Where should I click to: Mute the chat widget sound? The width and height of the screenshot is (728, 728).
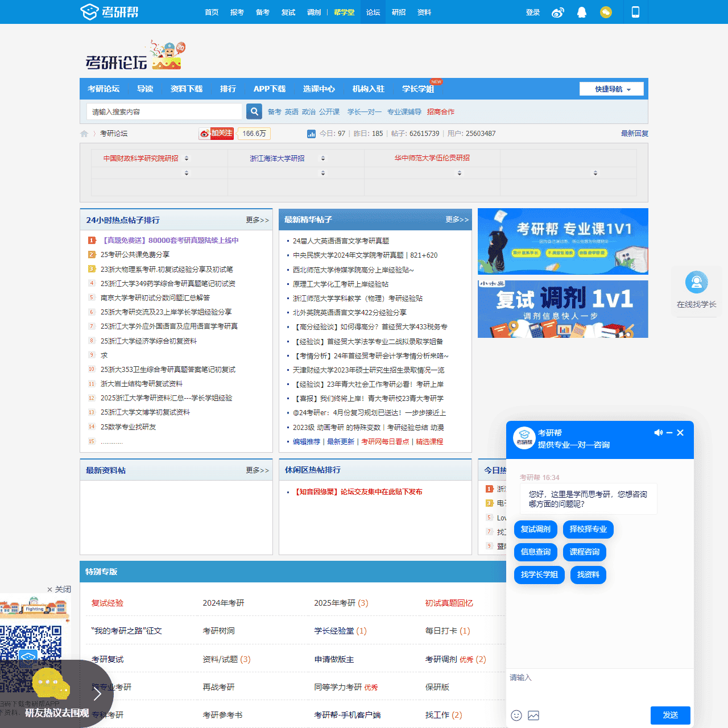[x=658, y=433]
